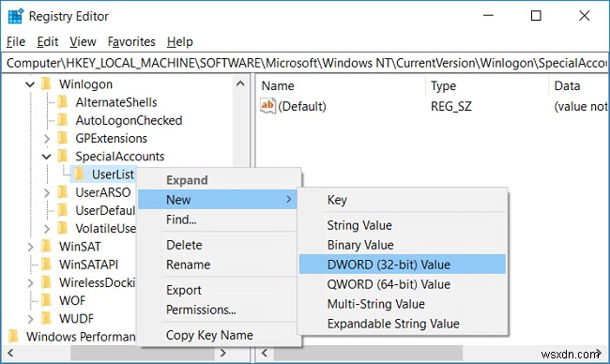Image resolution: width=610 pixels, height=364 pixels.
Task: Select QWORD (64-bit) Value in submenu
Action: (403, 284)
